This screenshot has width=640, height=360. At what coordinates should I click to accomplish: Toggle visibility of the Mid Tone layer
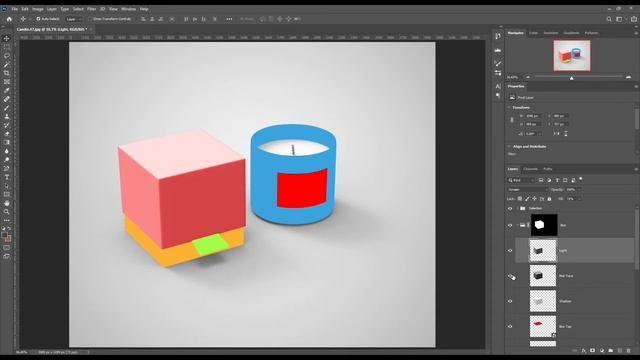pos(510,276)
